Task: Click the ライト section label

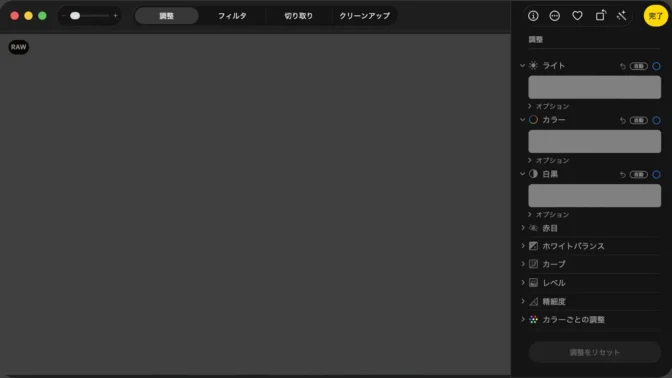Action: (x=554, y=66)
